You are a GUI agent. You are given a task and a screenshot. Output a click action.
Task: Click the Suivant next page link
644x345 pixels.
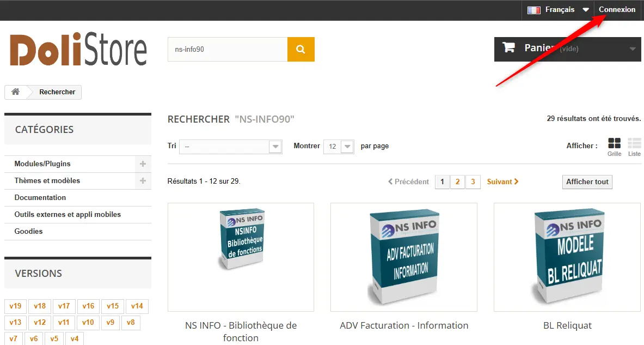tap(502, 181)
